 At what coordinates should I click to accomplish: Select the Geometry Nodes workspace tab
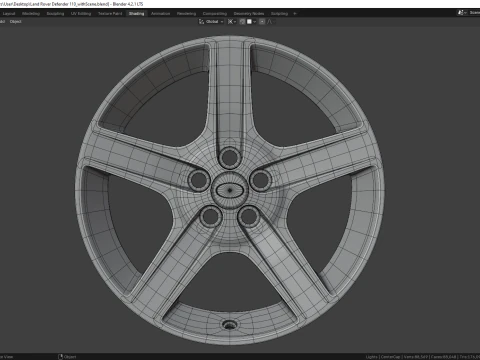[x=249, y=14]
